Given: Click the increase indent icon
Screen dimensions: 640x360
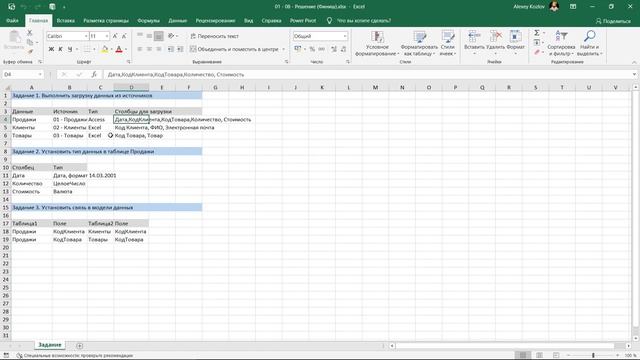Looking at the screenshot, I should click(180, 49).
